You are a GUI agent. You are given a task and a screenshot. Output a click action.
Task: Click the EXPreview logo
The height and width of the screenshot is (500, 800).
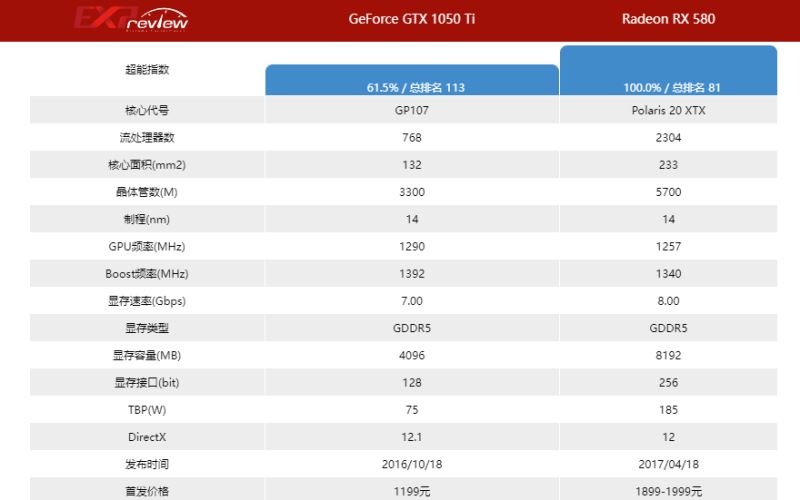(x=131, y=19)
